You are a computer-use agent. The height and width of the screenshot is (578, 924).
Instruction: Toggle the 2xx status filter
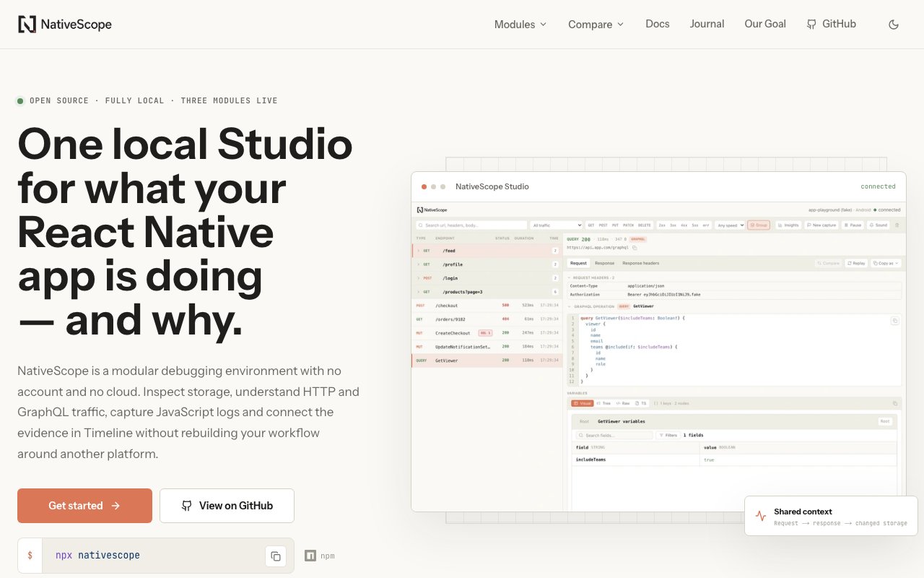pos(662,225)
